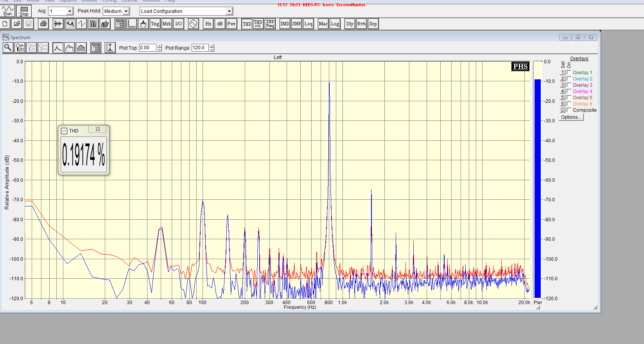Increase Plot Range with the up arrow
Image resolution: width=644 pixels, height=344 pixels.
(212, 46)
